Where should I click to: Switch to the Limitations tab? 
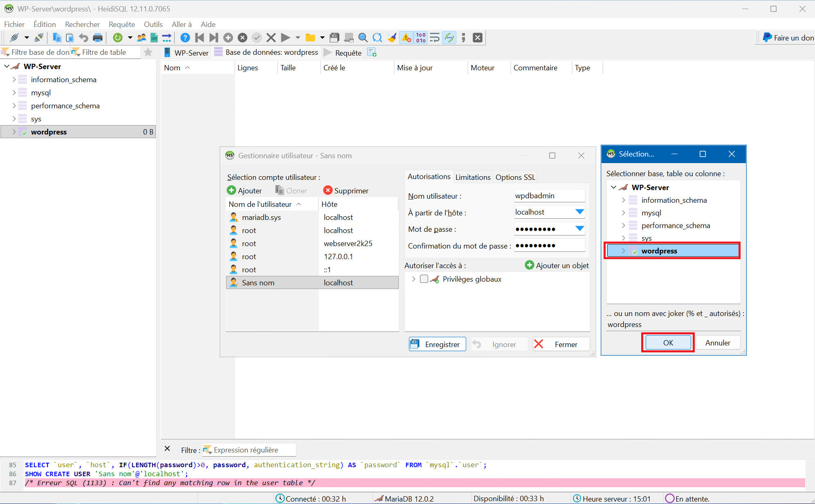(473, 177)
